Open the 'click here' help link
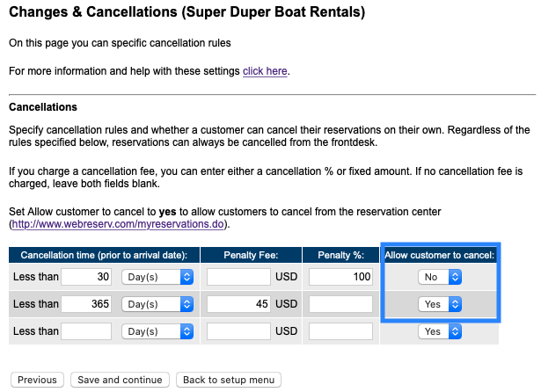 (x=265, y=70)
